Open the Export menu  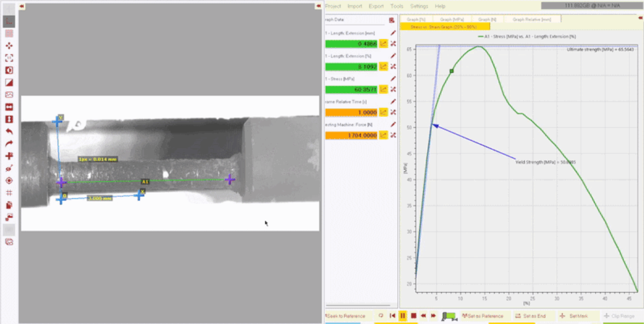[x=376, y=6]
